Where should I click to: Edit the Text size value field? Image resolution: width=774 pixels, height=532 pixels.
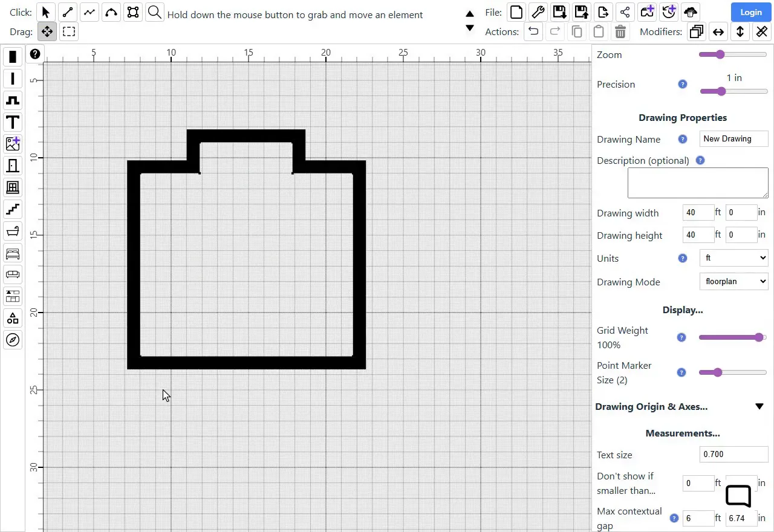point(734,455)
